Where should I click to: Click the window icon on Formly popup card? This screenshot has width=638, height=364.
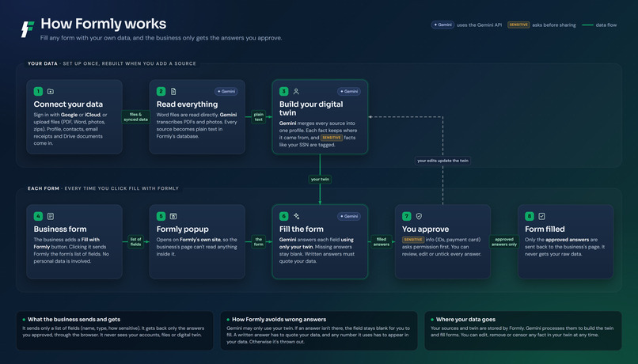173,216
